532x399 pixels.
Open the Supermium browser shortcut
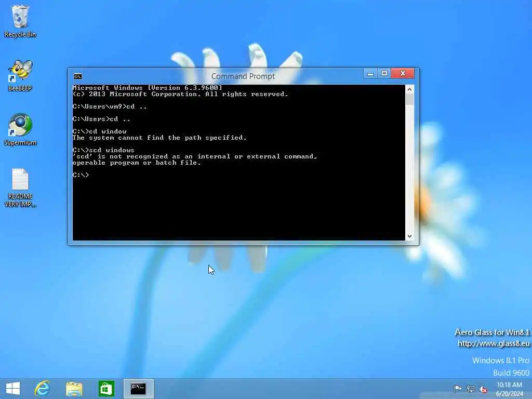[x=20, y=129]
